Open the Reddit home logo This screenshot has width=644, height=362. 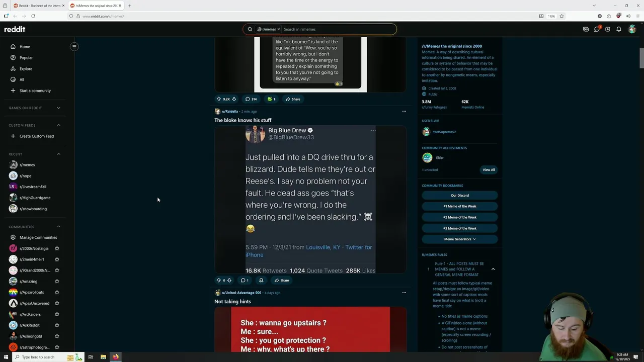click(x=15, y=29)
